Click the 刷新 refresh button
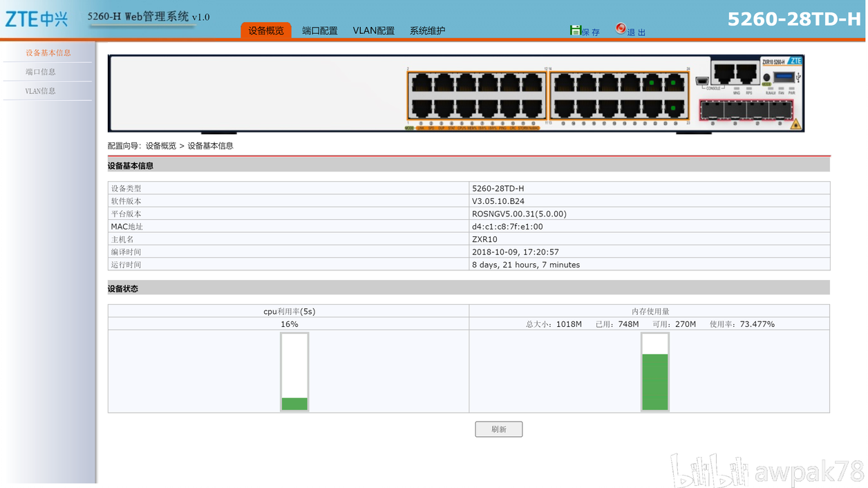Viewport: 868px width, 488px height. click(499, 429)
